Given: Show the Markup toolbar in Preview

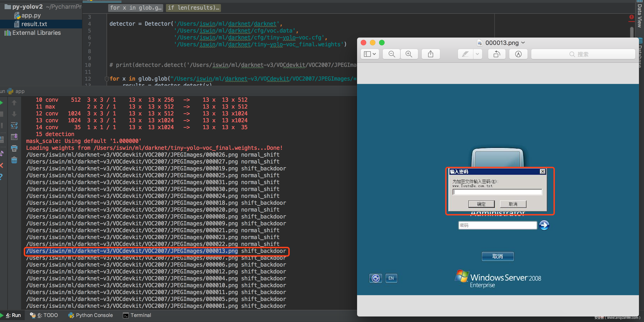Looking at the screenshot, I should coord(518,54).
